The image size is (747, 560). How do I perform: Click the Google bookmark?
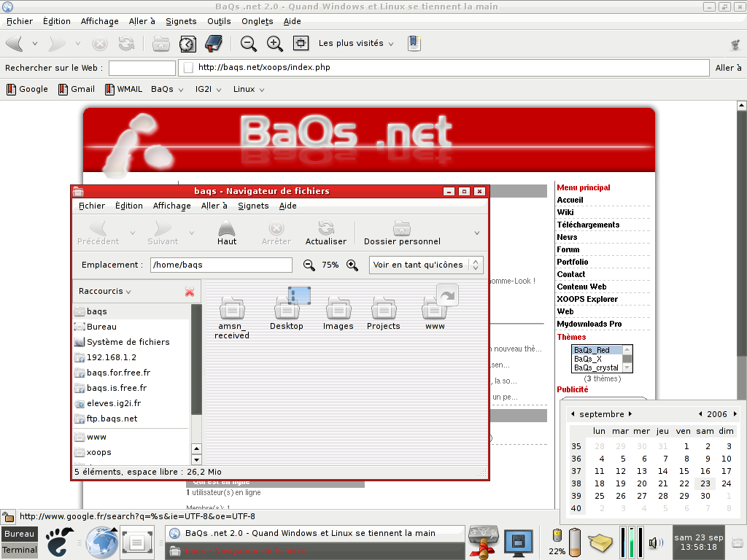click(27, 89)
